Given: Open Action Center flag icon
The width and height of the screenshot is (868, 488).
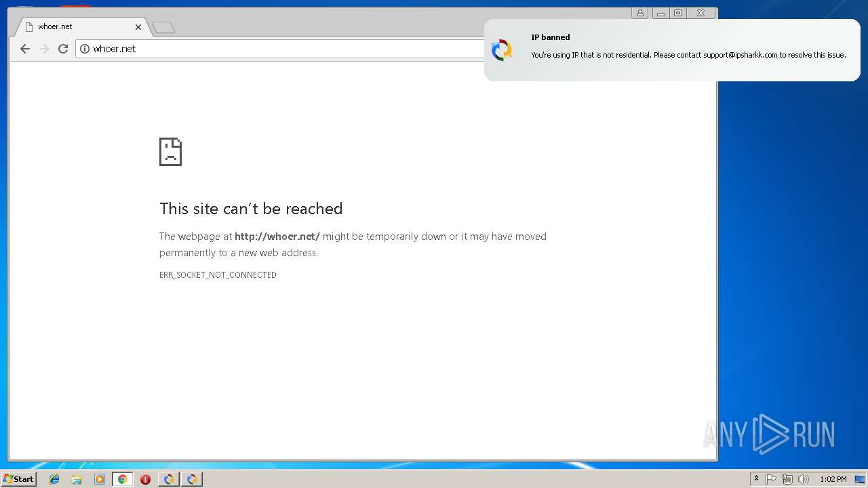Looking at the screenshot, I should click(x=771, y=479).
